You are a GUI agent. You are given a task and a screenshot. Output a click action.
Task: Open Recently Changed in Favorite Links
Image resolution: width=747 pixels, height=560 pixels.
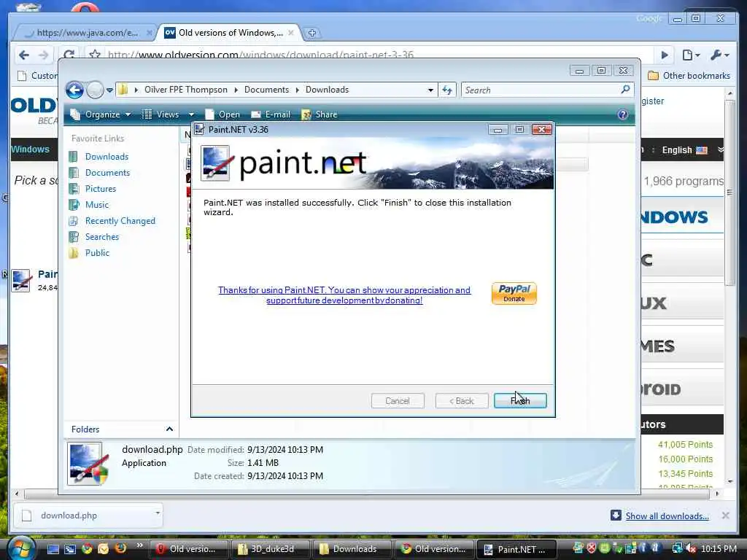pos(120,221)
